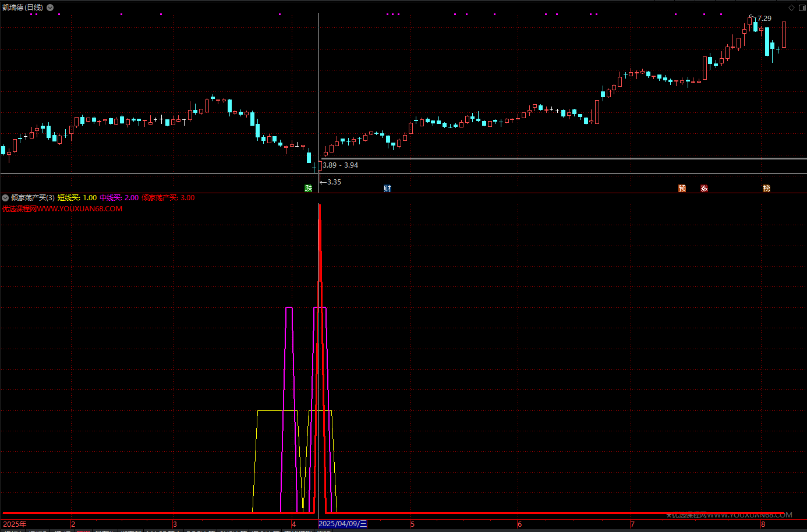Open the 凯瑞德 chart title dropdown arrow

50,8
